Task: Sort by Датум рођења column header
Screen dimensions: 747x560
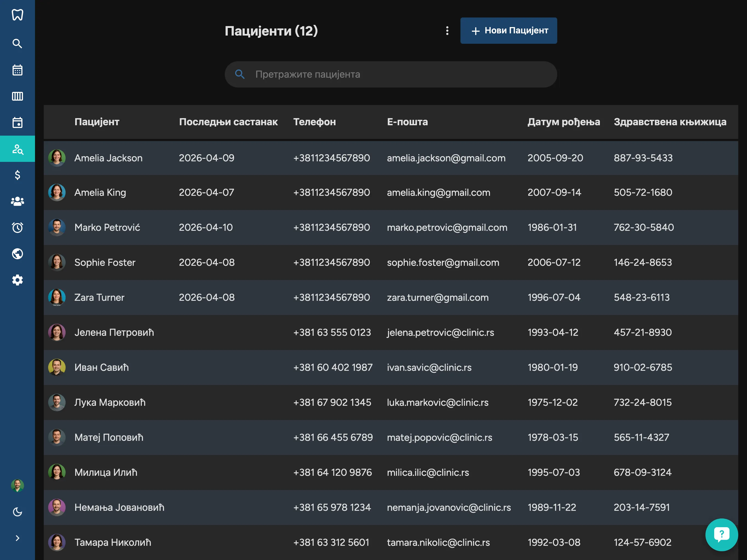Action: click(563, 122)
